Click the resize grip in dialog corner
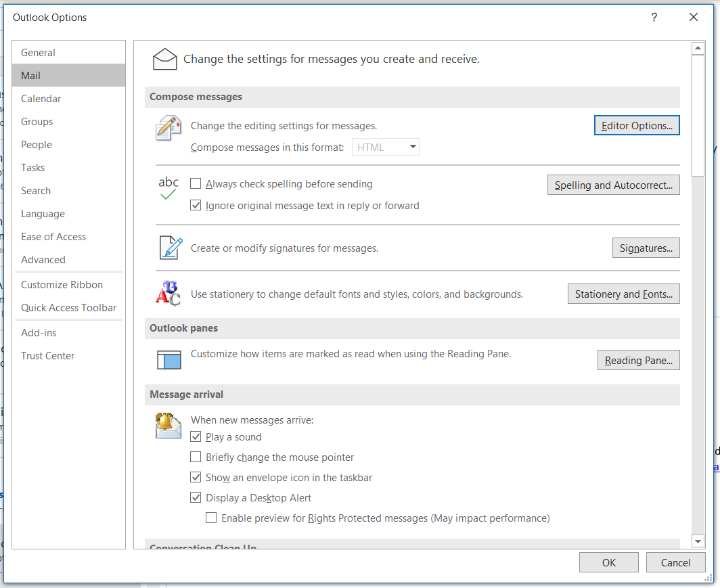 click(x=708, y=578)
